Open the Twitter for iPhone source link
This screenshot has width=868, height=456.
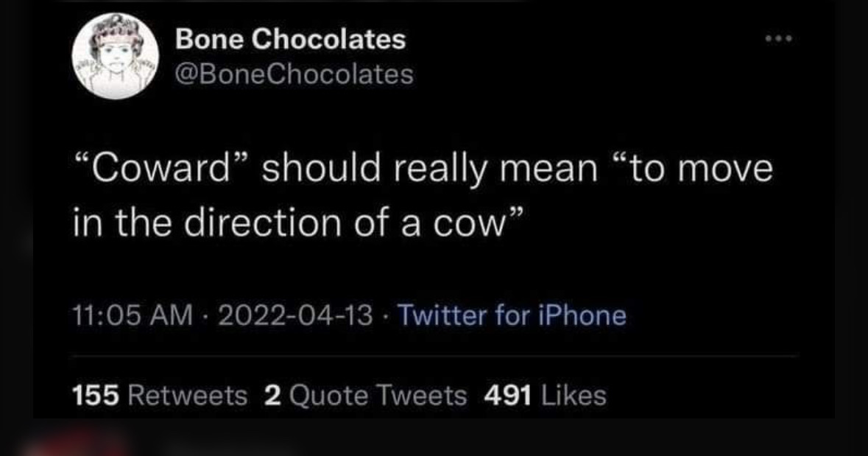(512, 316)
